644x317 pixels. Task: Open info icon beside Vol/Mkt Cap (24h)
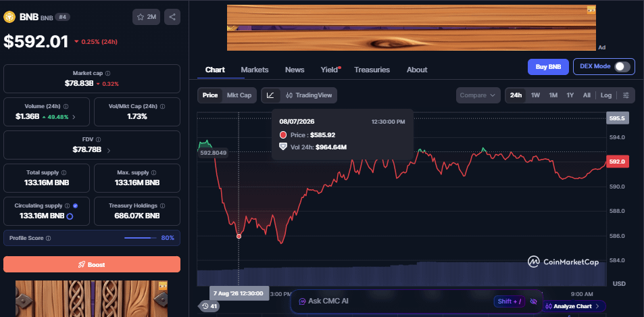pyautogui.click(x=163, y=106)
